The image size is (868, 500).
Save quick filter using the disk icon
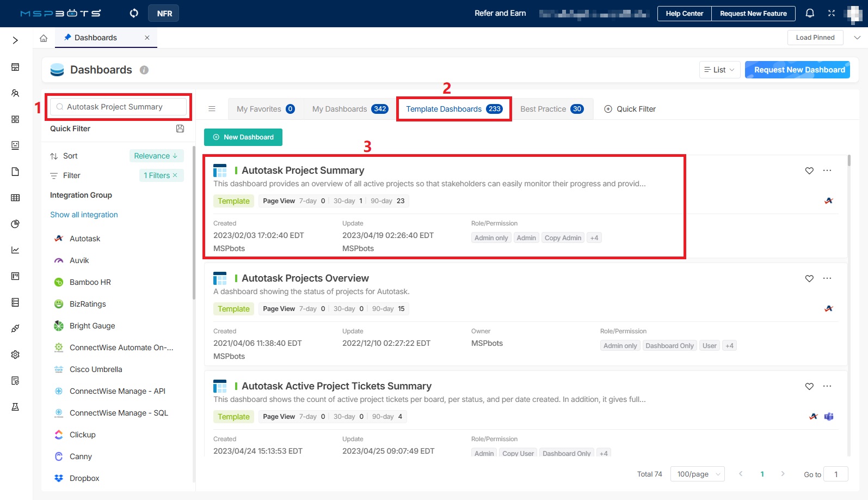click(x=180, y=129)
